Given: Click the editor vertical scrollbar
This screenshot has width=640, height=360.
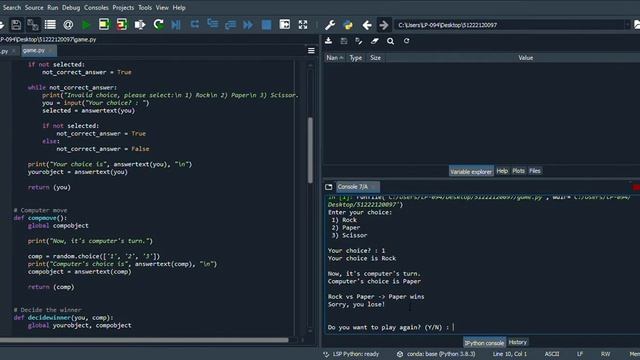Looking at the screenshot, I should point(310,150).
